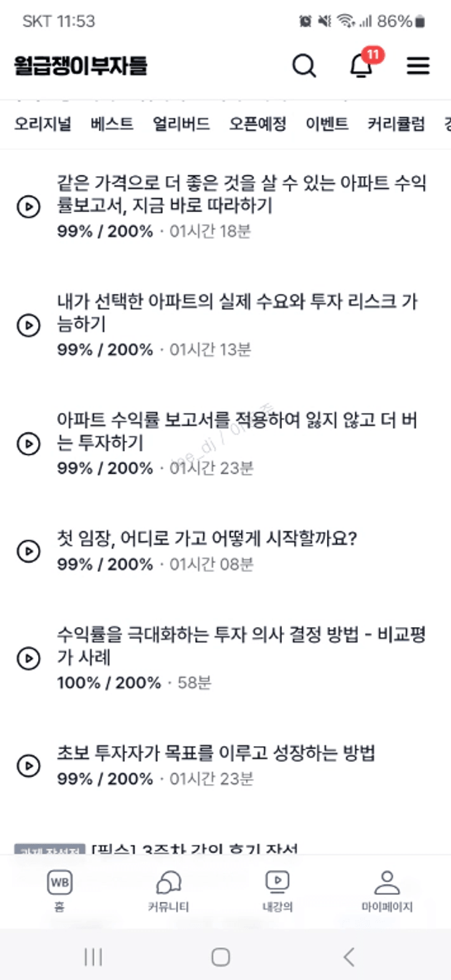Switch to the 얼리버드 tab
451x980 pixels.
(181, 125)
